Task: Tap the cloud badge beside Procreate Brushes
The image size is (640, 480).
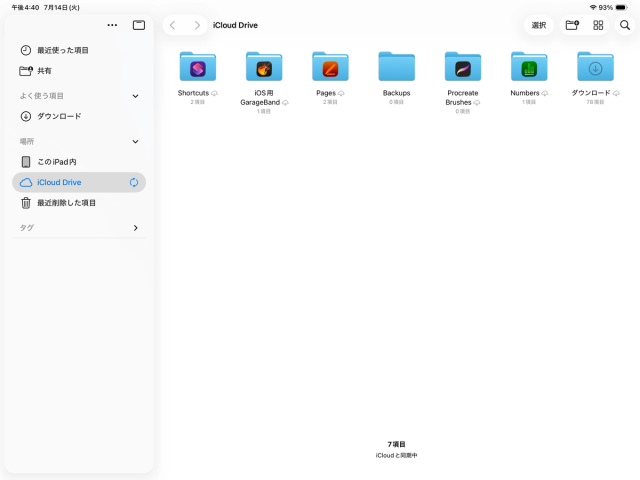Action: [x=476, y=103]
